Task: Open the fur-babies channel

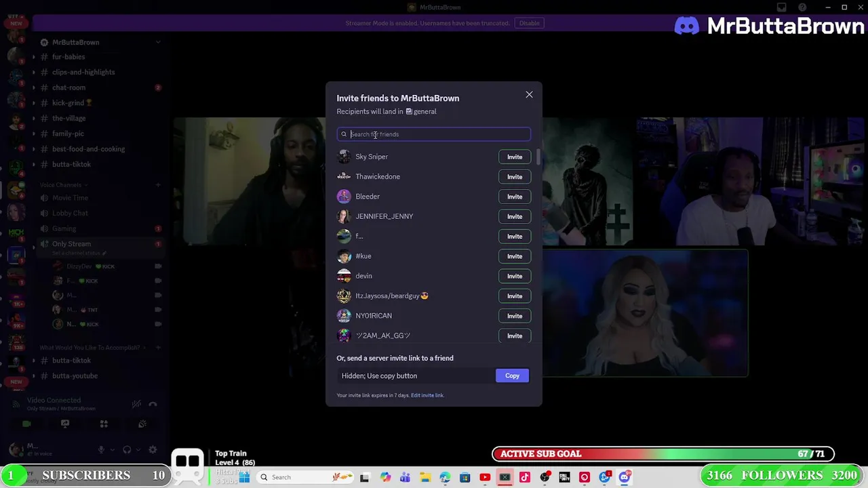Action: (x=68, y=57)
